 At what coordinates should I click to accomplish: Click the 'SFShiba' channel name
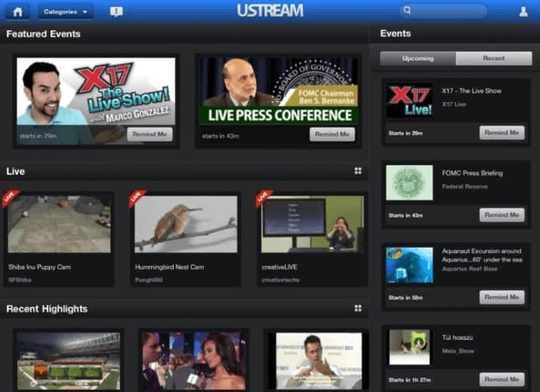pos(20,280)
